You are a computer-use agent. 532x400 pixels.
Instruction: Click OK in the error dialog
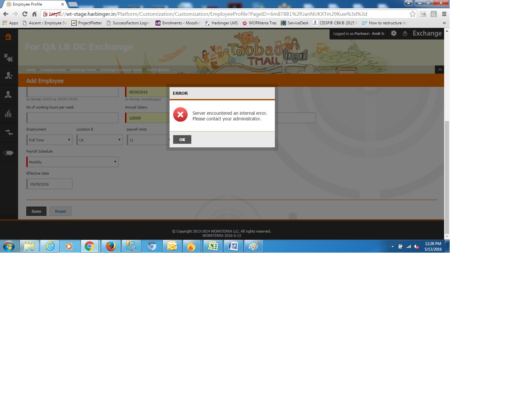(x=182, y=140)
